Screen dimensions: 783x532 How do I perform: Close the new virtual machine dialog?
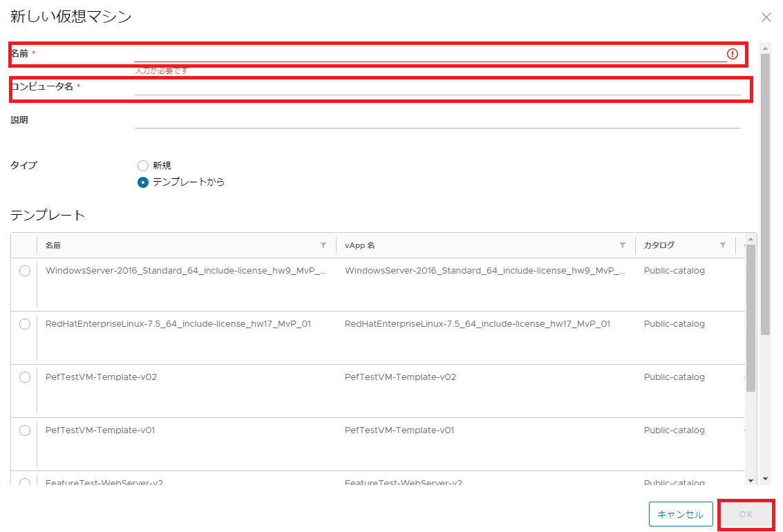coord(766,17)
